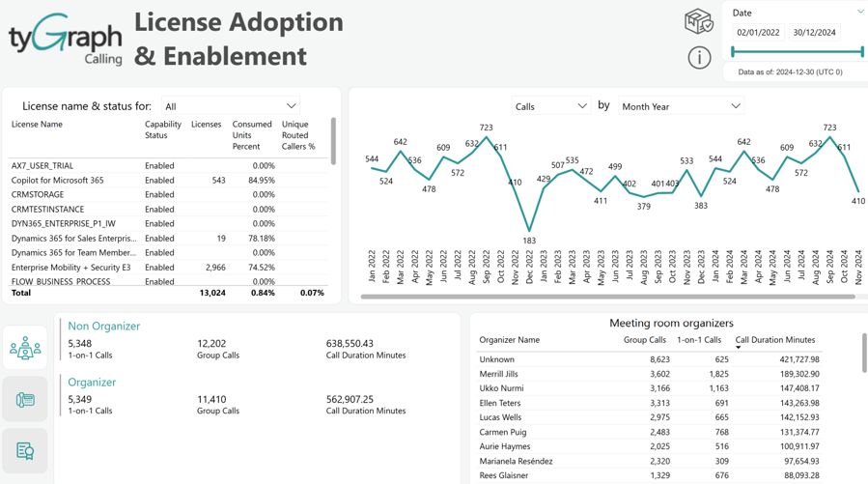Sort by Call Duration Minutes column header

pyautogui.click(x=775, y=339)
